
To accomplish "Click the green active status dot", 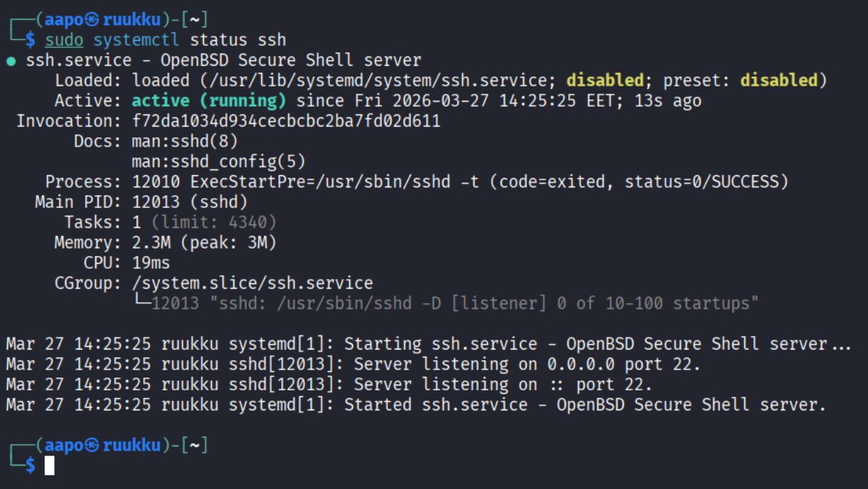I will (11, 61).
